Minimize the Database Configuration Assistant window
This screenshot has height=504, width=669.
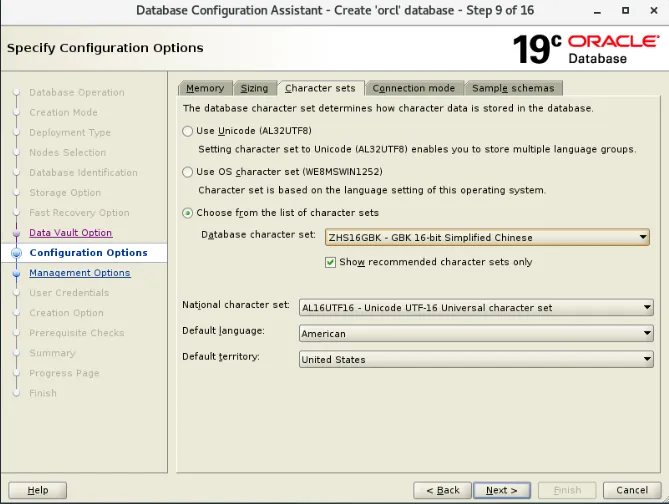597,11
